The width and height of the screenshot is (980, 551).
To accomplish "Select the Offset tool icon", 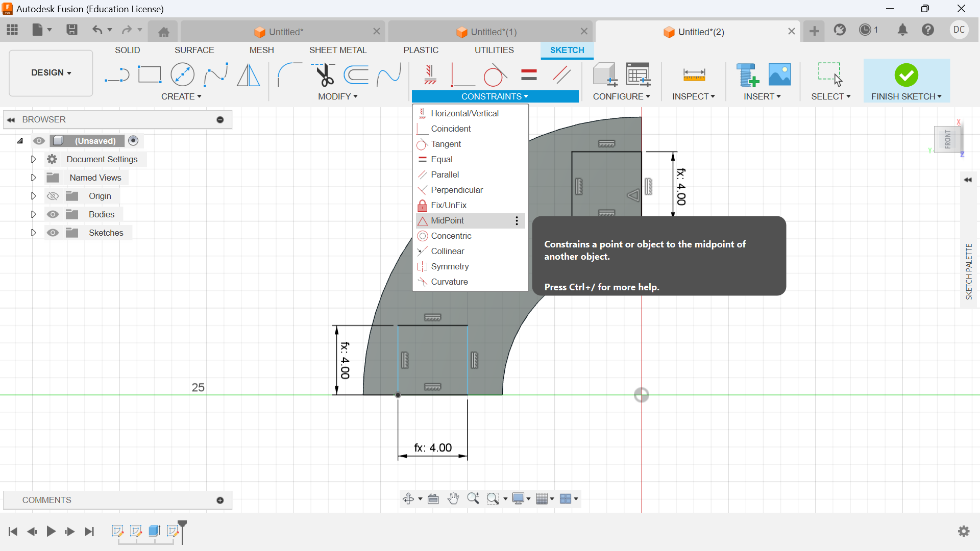I will pyautogui.click(x=356, y=75).
